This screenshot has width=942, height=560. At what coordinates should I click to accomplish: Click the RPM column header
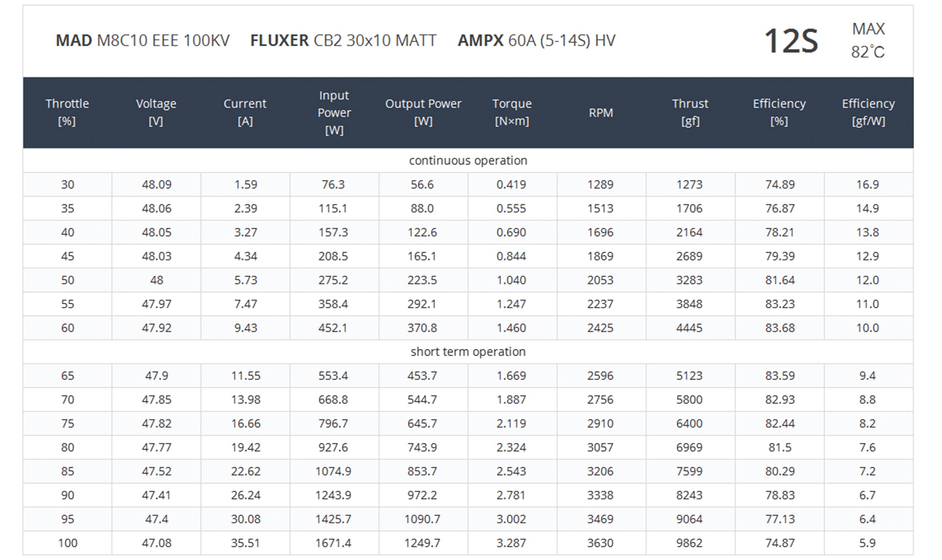click(x=601, y=113)
